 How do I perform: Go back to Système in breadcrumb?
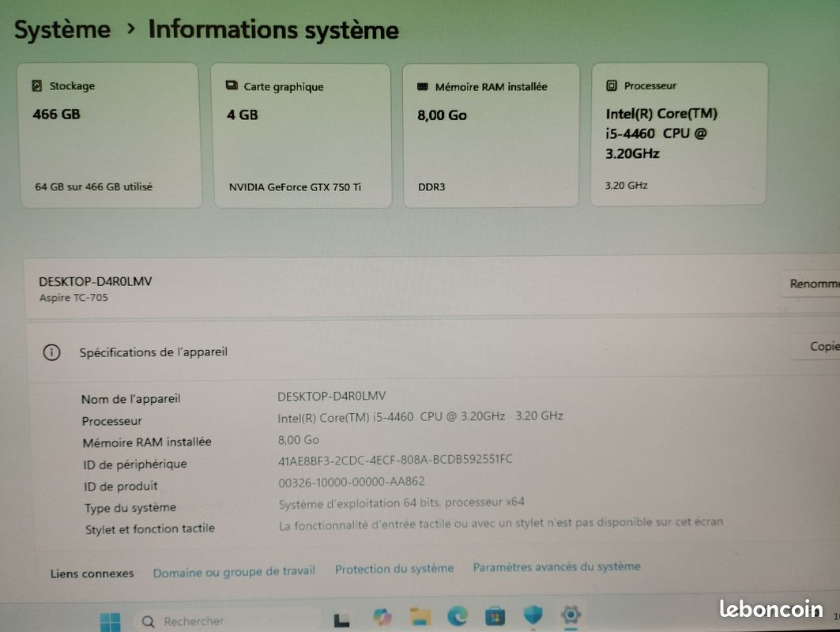62,29
